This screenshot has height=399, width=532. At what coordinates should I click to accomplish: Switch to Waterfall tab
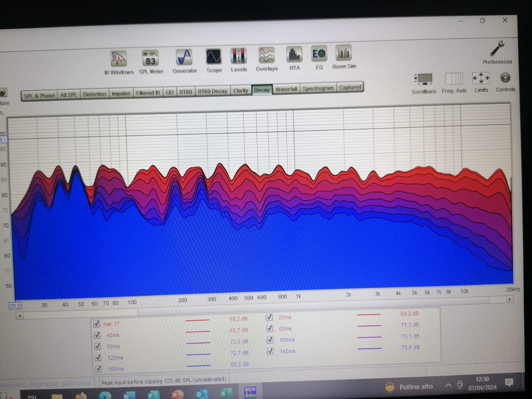pyautogui.click(x=286, y=89)
